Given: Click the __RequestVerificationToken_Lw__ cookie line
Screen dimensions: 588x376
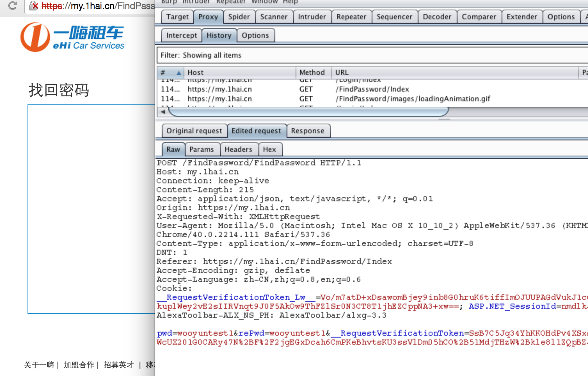Looking at the screenshot, I should [372, 297].
